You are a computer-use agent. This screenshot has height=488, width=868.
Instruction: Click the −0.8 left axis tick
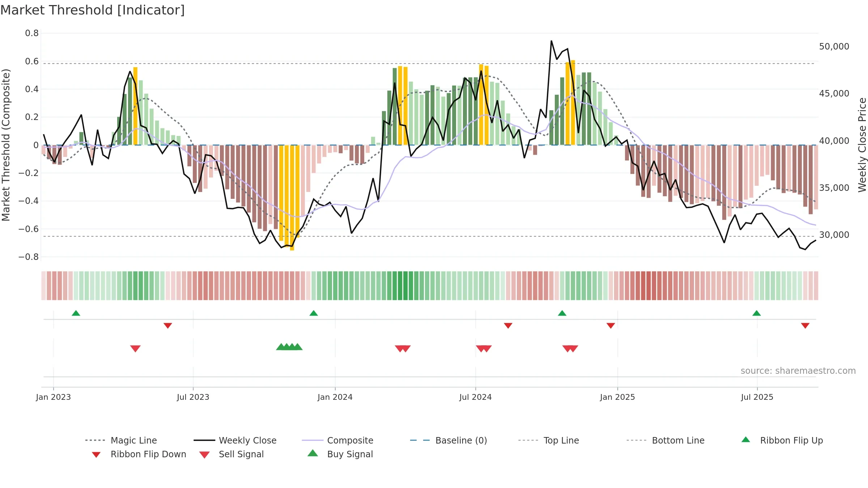[28, 257]
